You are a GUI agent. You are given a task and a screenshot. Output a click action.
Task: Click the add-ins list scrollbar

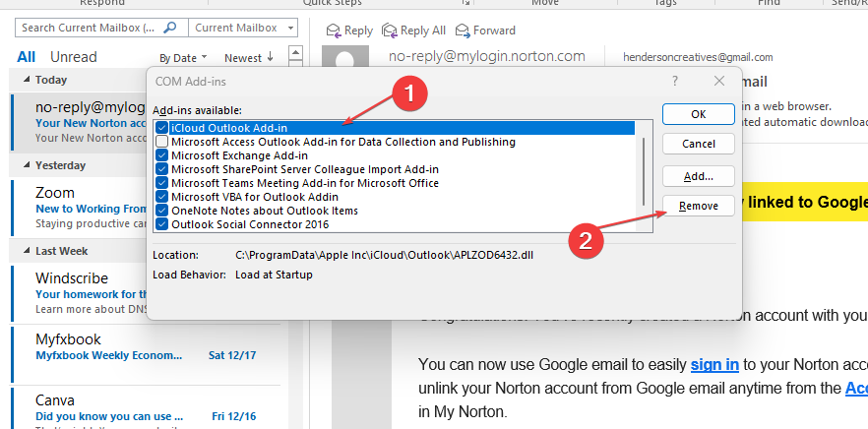644,171
